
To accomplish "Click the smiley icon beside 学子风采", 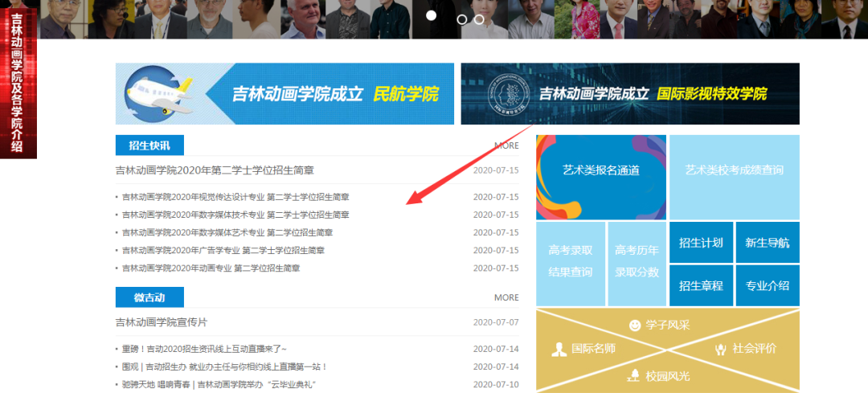I will [635, 325].
